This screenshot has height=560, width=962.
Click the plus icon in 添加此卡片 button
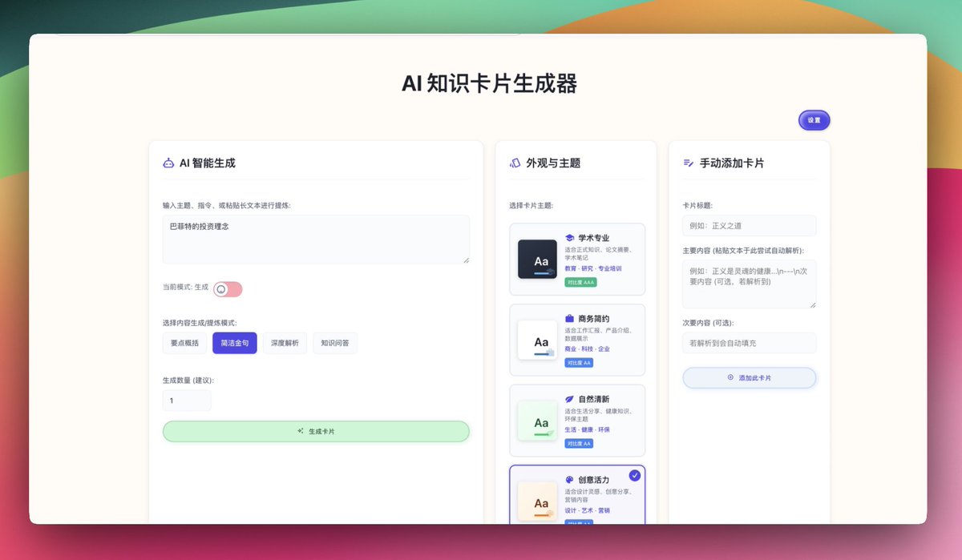[x=730, y=377]
